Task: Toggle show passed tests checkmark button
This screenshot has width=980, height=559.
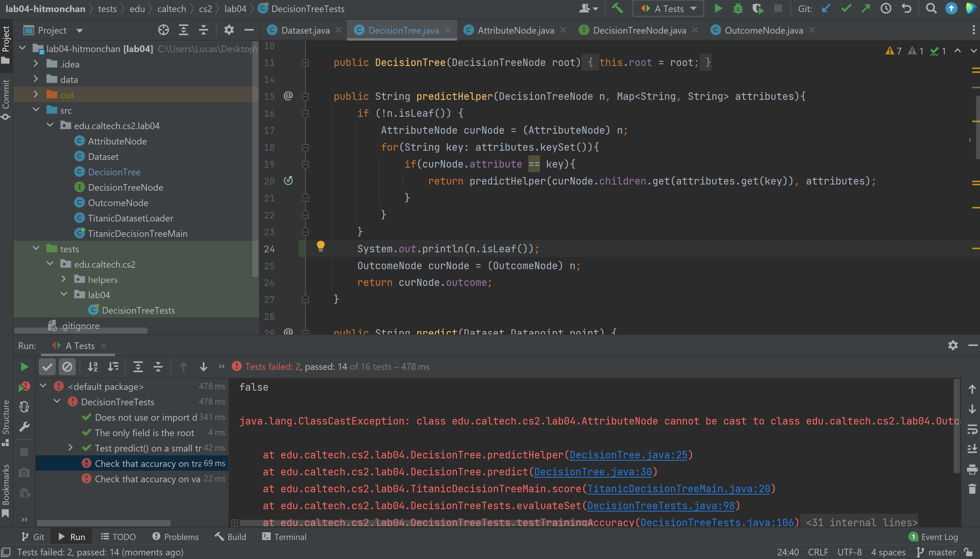Action: (47, 367)
